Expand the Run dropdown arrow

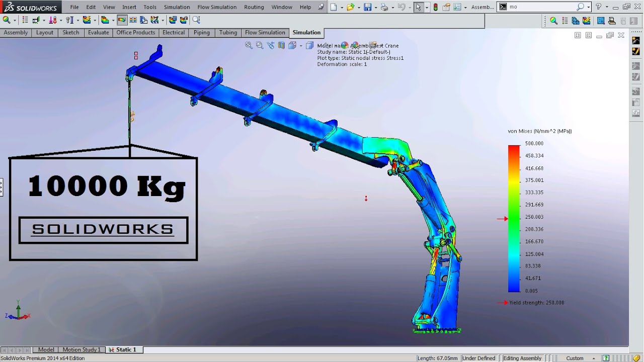(95, 20)
